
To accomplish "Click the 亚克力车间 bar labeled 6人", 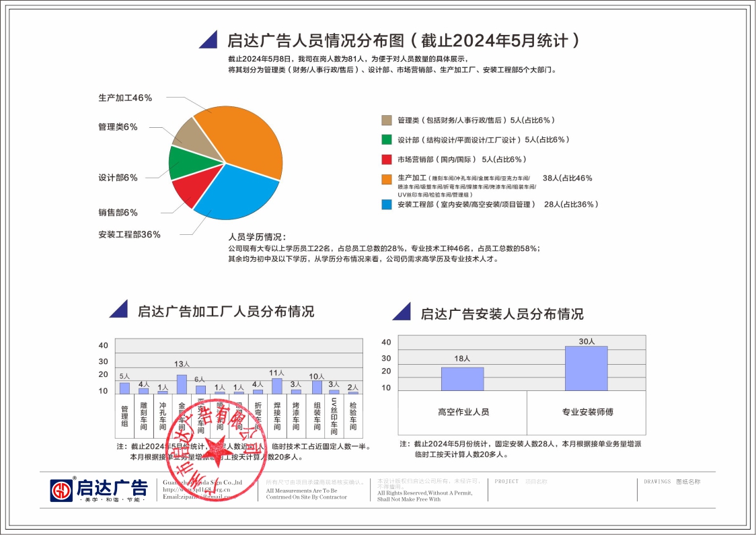I will (200, 390).
